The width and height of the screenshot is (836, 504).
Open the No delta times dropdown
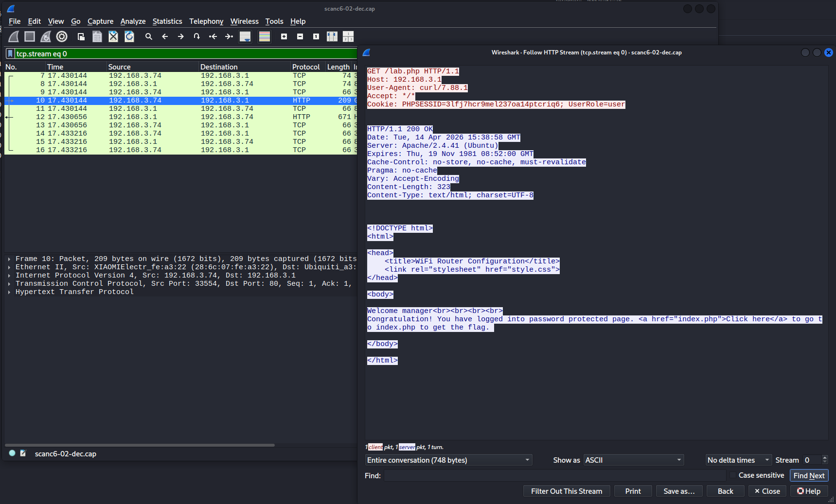[x=739, y=460]
